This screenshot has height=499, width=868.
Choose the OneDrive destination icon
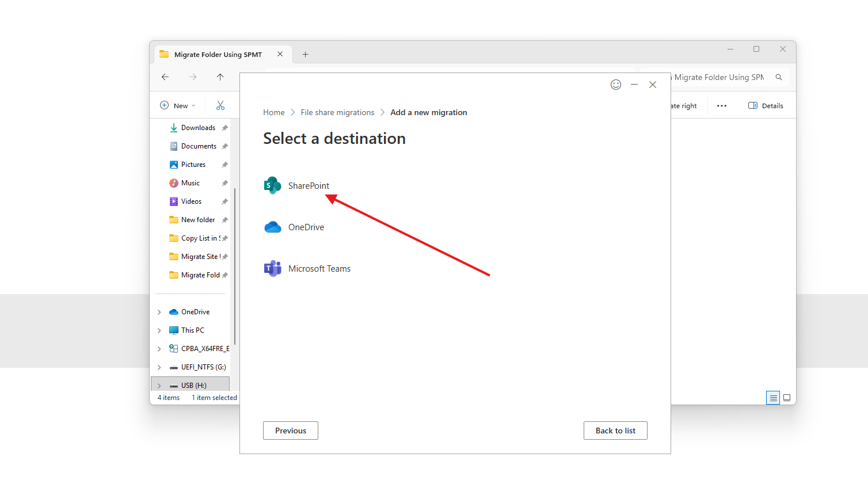click(273, 227)
